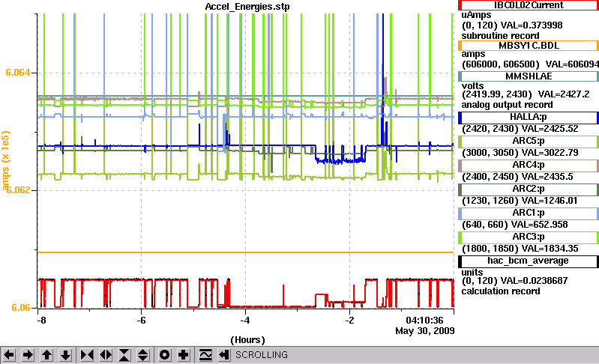The width and height of the screenshot is (599, 364).
Task: Pan the graph right with the right arrow
Action: pyautogui.click(x=28, y=355)
